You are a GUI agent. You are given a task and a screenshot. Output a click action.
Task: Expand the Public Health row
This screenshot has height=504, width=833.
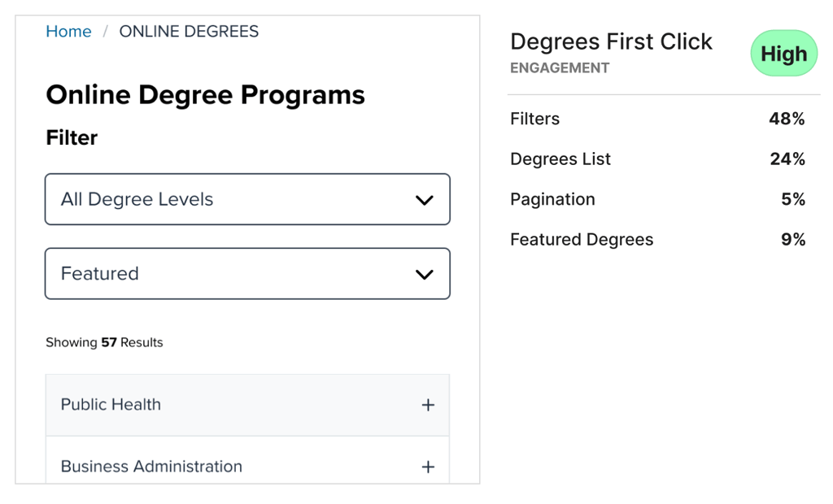click(247, 405)
